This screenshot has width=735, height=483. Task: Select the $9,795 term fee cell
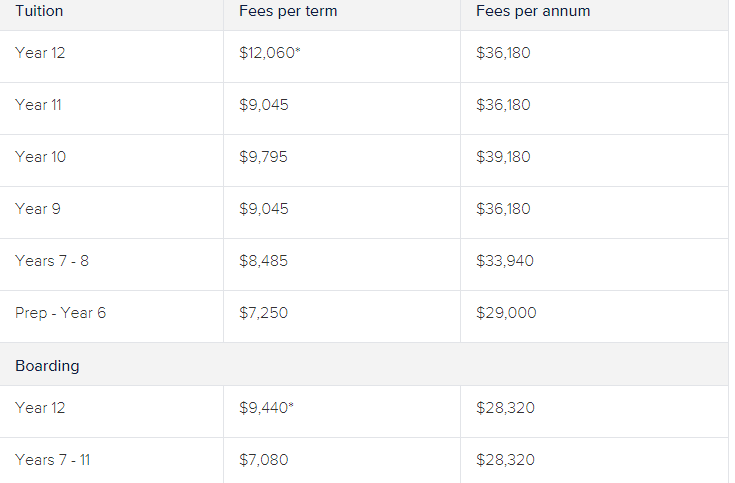click(263, 157)
